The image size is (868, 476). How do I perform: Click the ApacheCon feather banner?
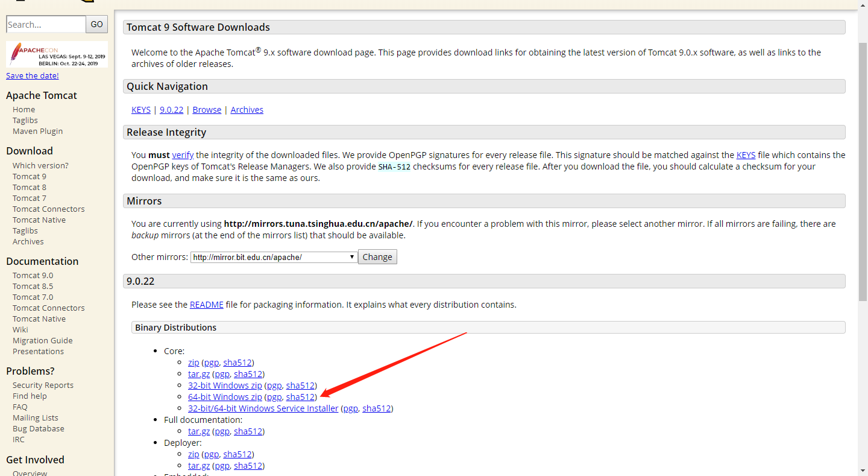pos(57,56)
